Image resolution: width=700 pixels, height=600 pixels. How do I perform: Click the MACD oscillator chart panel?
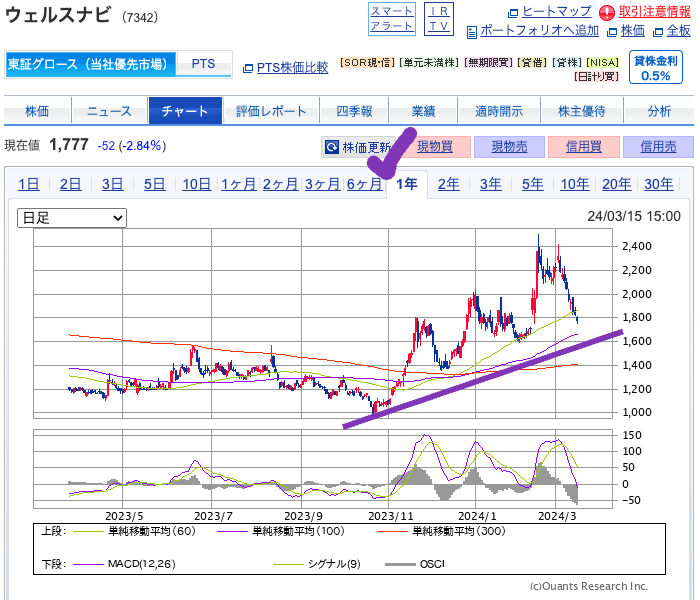click(323, 469)
